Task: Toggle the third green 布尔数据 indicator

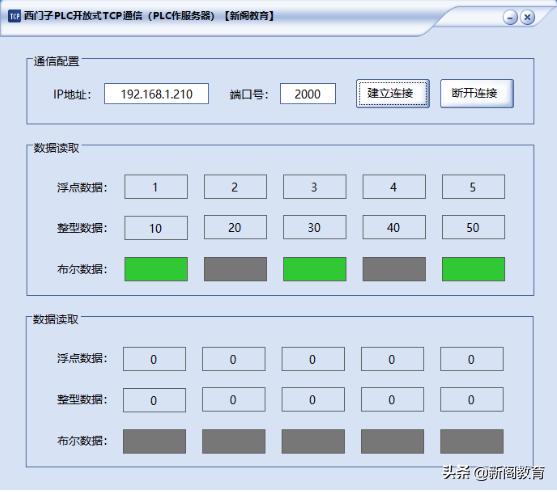Action: pyautogui.click(x=314, y=269)
